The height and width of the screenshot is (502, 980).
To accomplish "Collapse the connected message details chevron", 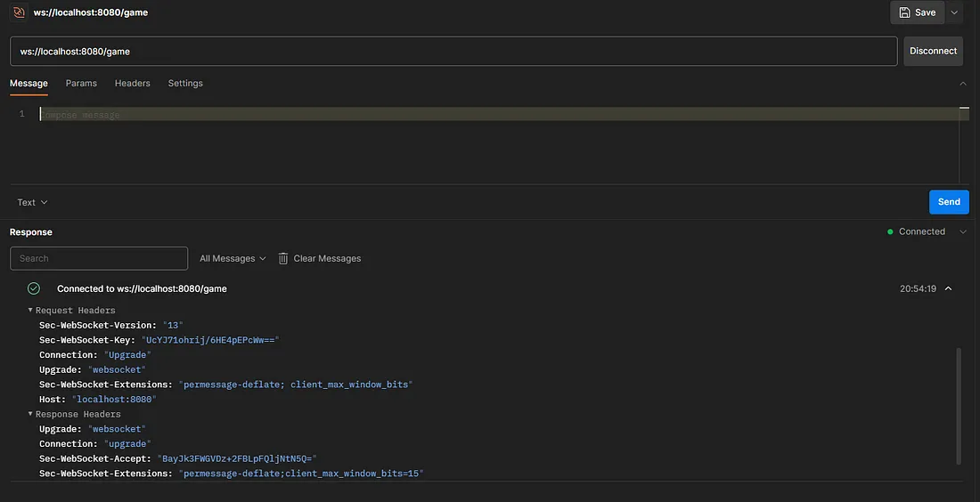I will pyautogui.click(x=948, y=288).
